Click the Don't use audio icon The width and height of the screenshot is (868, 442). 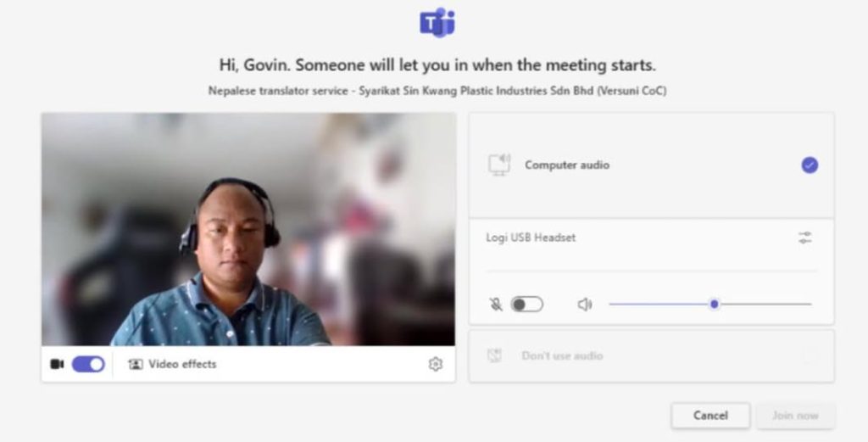click(494, 355)
